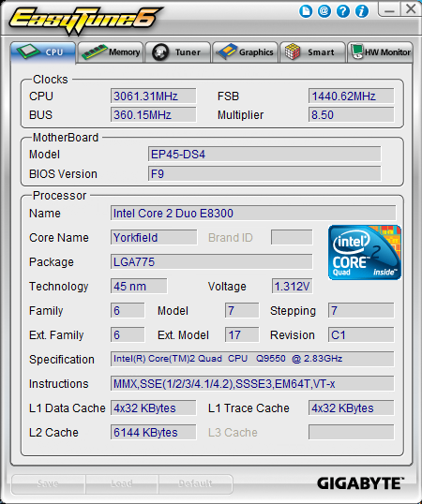Image resolution: width=422 pixels, height=504 pixels.
Task: Click the processor name Intel Core 2 Duo E8300
Action: pyautogui.click(x=253, y=213)
